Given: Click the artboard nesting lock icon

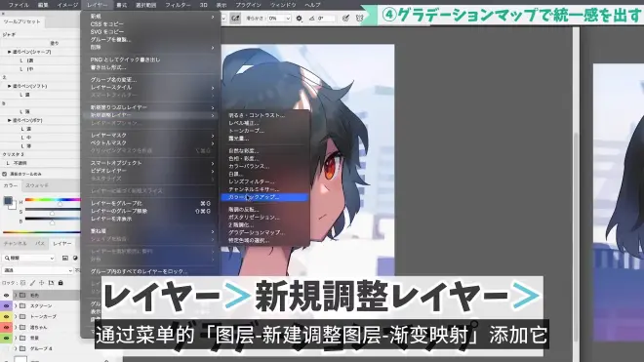Looking at the screenshot, I should [x=51, y=283].
